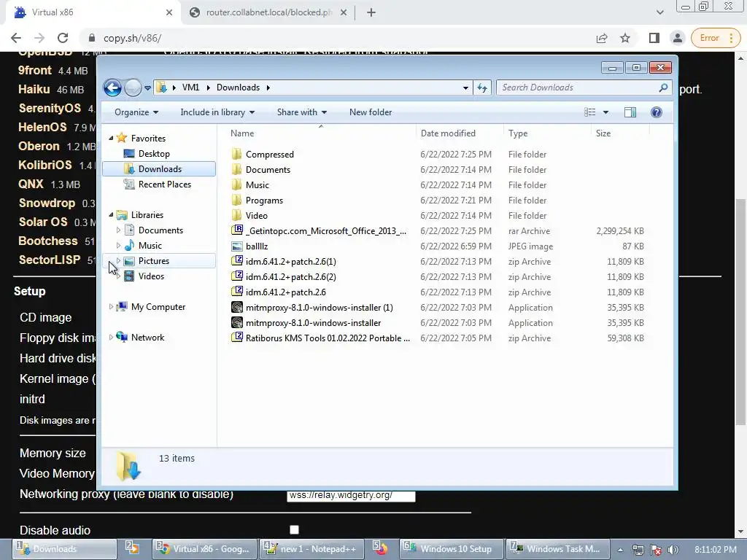747x560 pixels.
Task: Click the Explorer Back navigation arrow
Action: [x=112, y=87]
